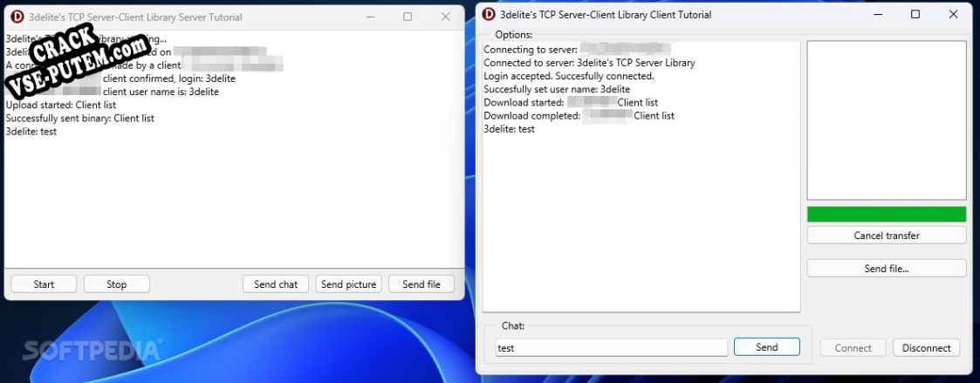Click 'Connecting to server:' line in Client log
980x383 pixels.
(577, 50)
